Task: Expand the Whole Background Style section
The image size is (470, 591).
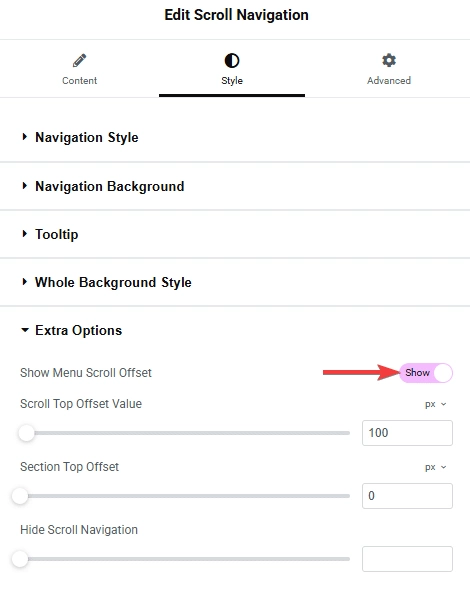Action: point(235,282)
